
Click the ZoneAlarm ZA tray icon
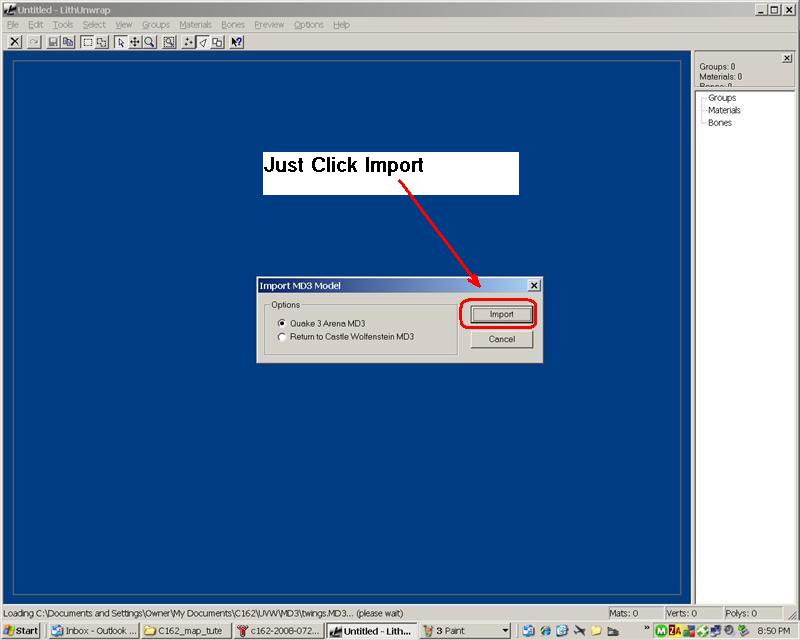674,631
